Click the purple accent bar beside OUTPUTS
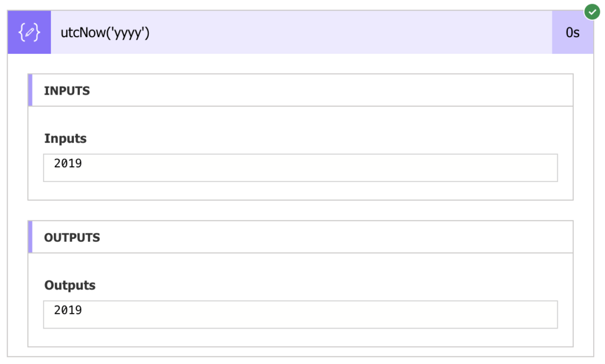605x364 pixels. [x=30, y=237]
